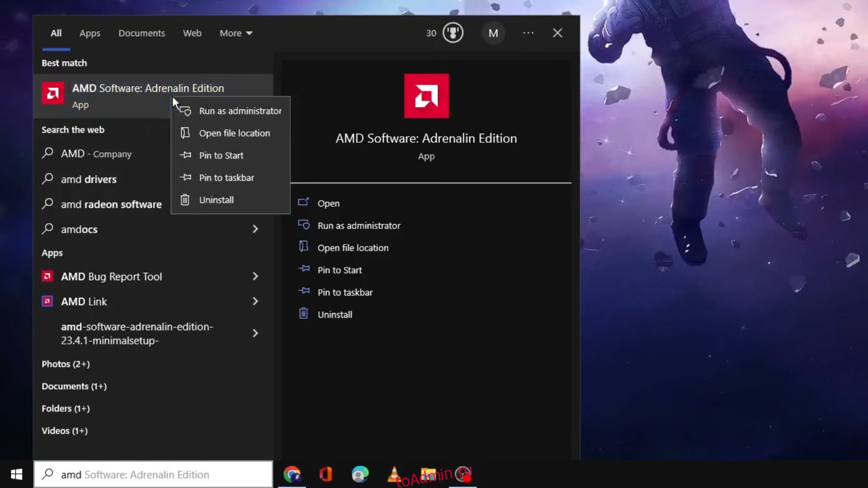The width and height of the screenshot is (868, 488).
Task: Click the Edge browser icon in taskbar
Action: (x=360, y=474)
